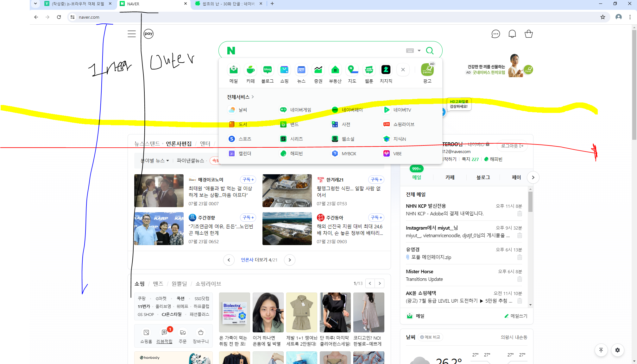Expand 전체서비스 with the chevron
637x364 pixels.
coord(253,97)
